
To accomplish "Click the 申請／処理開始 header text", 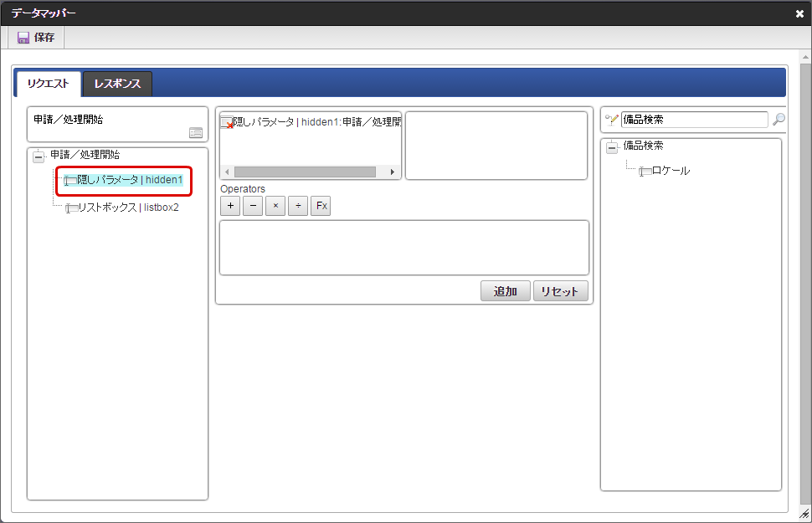I will (69, 119).
